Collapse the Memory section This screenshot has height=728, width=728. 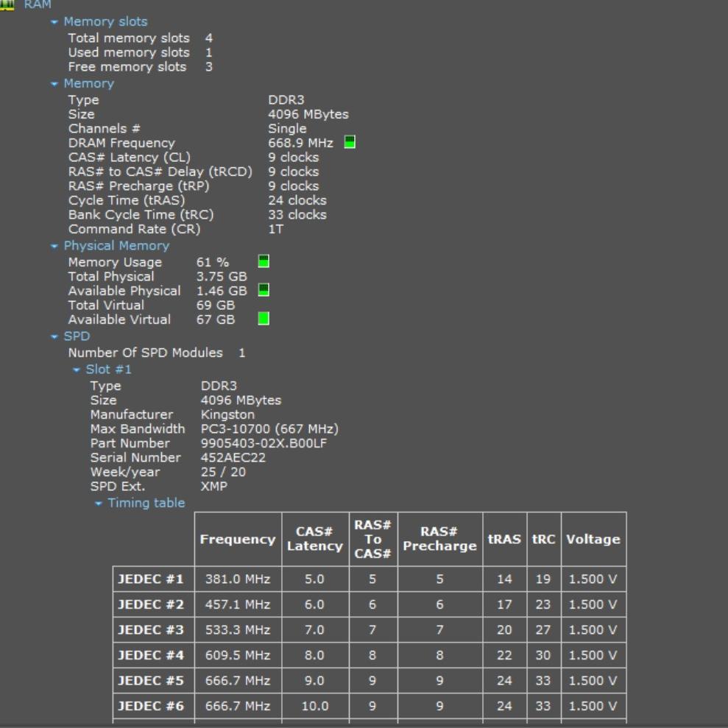click(54, 84)
